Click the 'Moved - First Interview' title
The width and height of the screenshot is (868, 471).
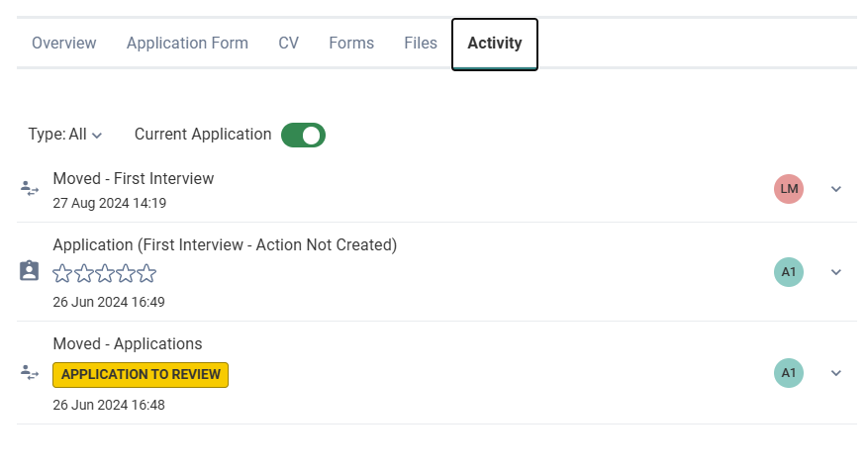[x=134, y=179]
